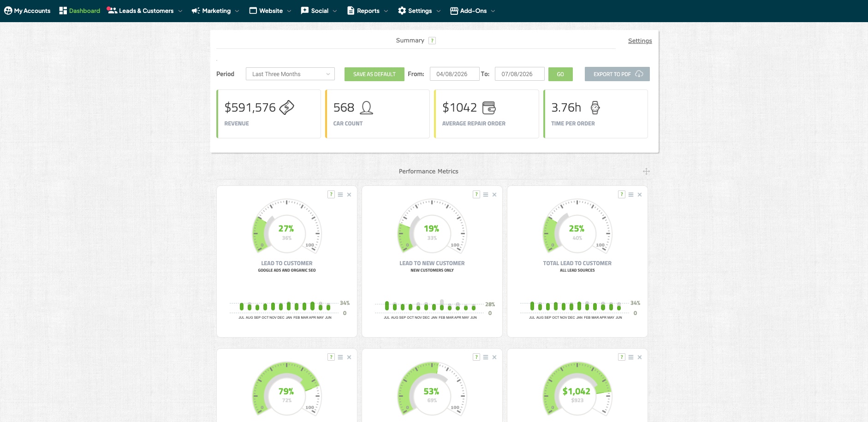Open menu on Lead to Customer card
868x422 pixels.
point(340,195)
